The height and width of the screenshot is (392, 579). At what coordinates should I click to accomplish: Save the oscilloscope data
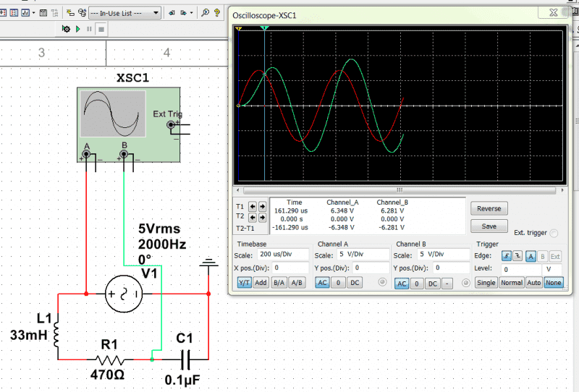pyautogui.click(x=489, y=226)
